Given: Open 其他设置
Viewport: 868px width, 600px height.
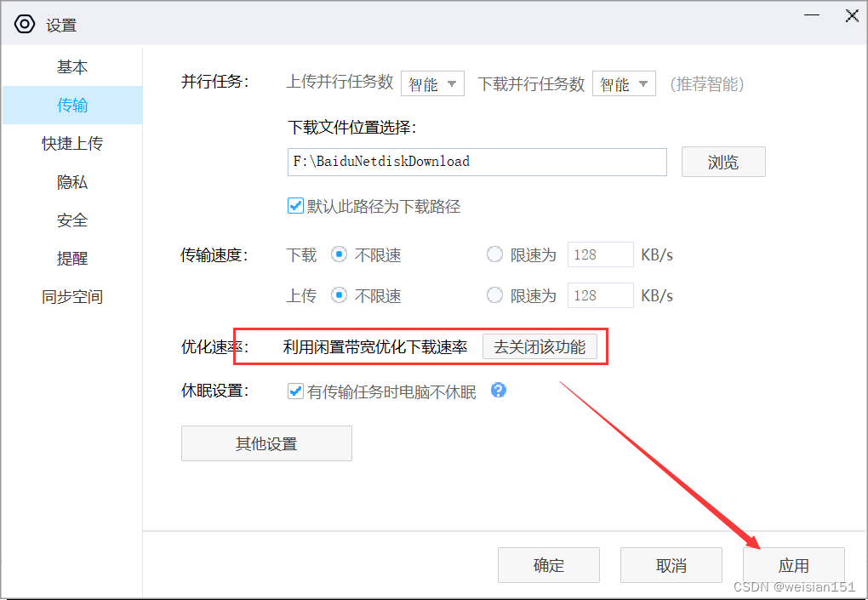Looking at the screenshot, I should tap(266, 443).
